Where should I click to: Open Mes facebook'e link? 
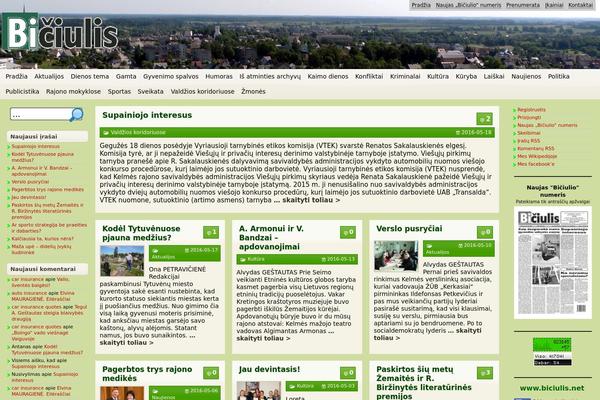536,164
